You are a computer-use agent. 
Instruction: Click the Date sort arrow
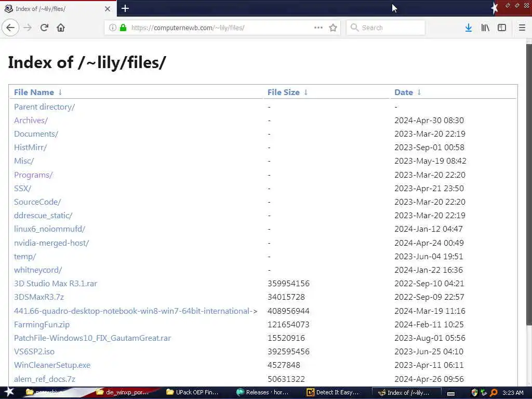(419, 92)
